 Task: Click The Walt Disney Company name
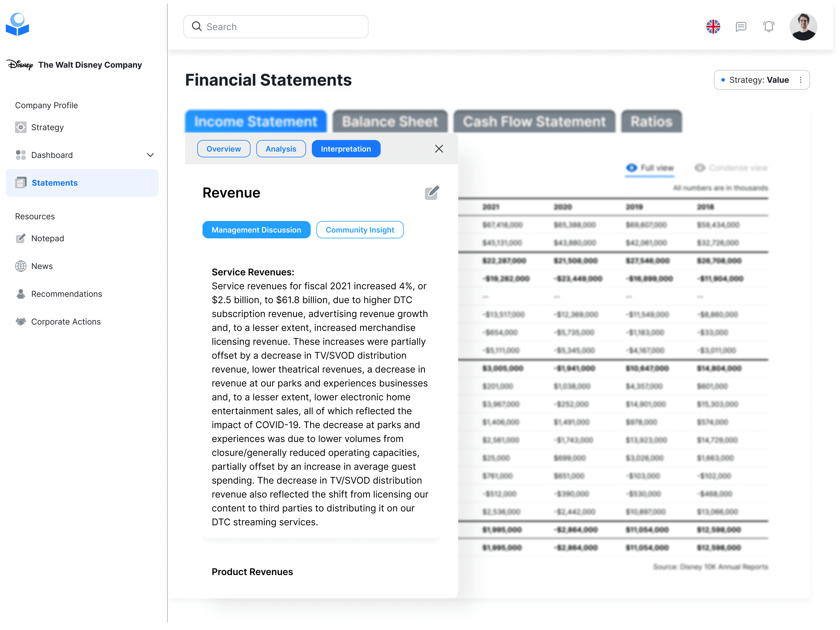90,65
